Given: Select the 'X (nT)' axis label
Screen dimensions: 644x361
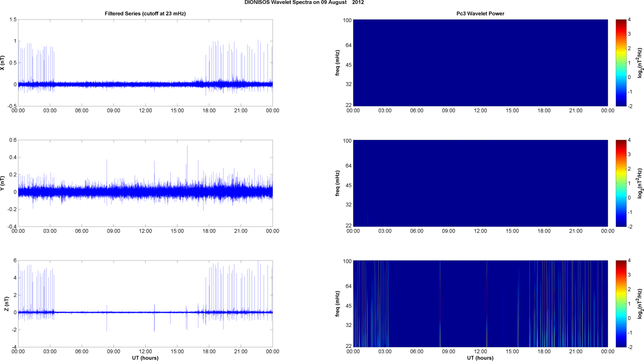Looking at the screenshot, I should (3, 63).
